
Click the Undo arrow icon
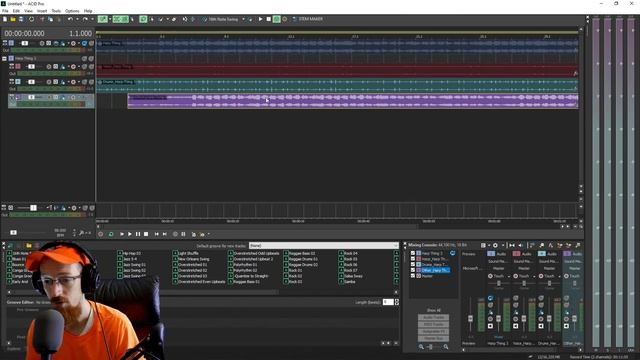70,19
